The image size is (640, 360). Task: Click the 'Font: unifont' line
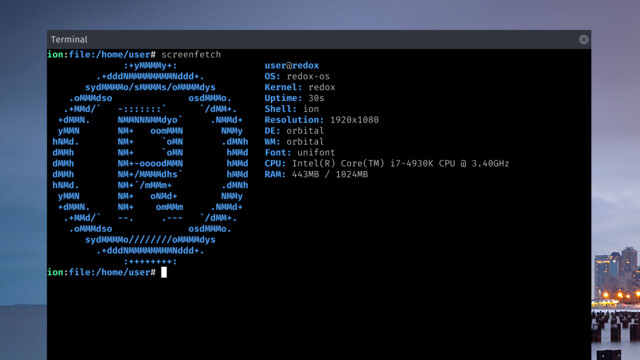click(x=300, y=153)
